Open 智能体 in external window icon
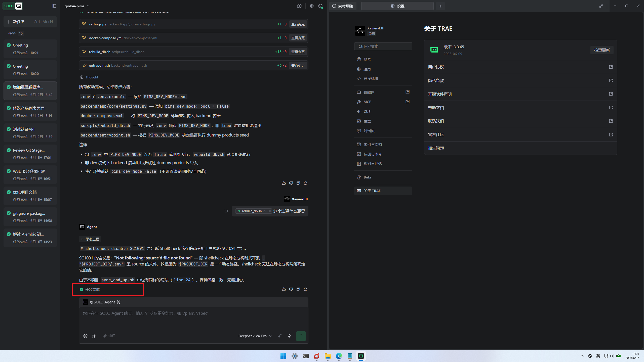644x362 pixels. [x=408, y=92]
